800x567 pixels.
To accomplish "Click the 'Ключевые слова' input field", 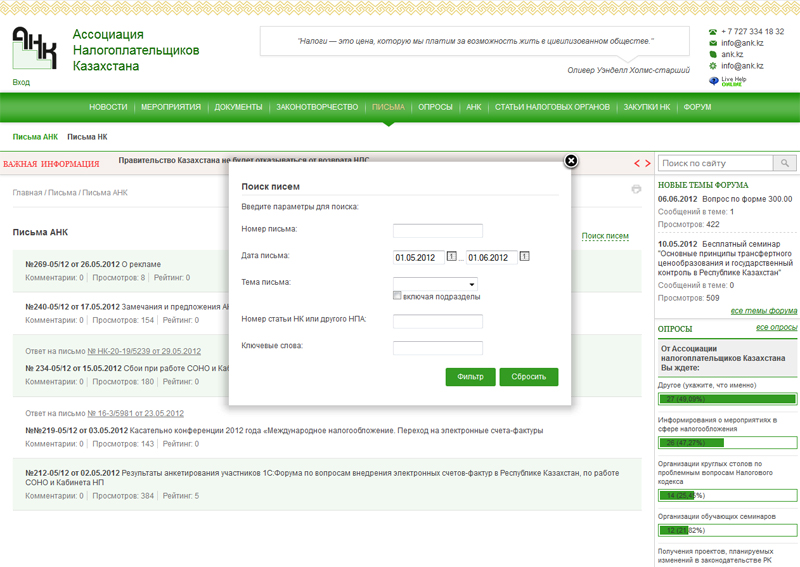I will coord(438,348).
